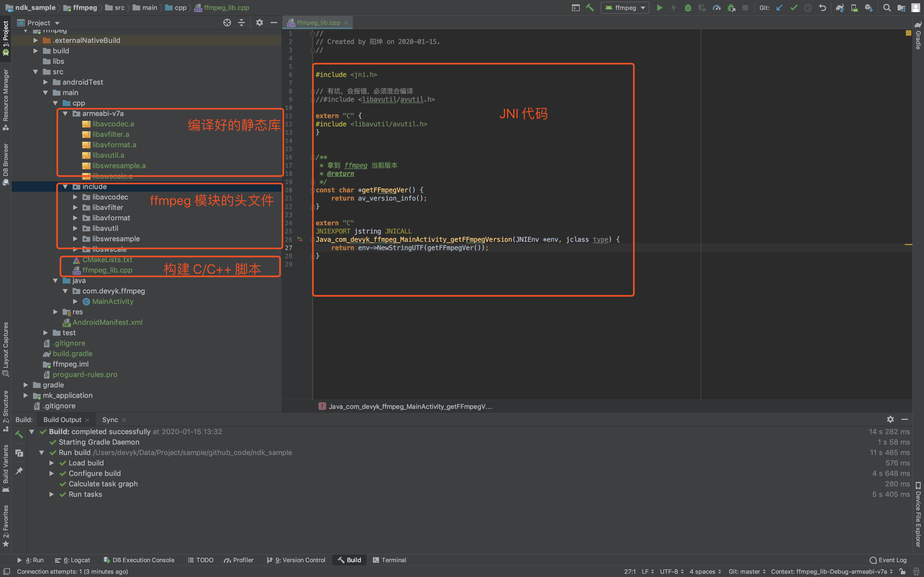Open the Profiler with the gauge icon
The height and width of the screenshot is (577, 924).
(x=717, y=8)
